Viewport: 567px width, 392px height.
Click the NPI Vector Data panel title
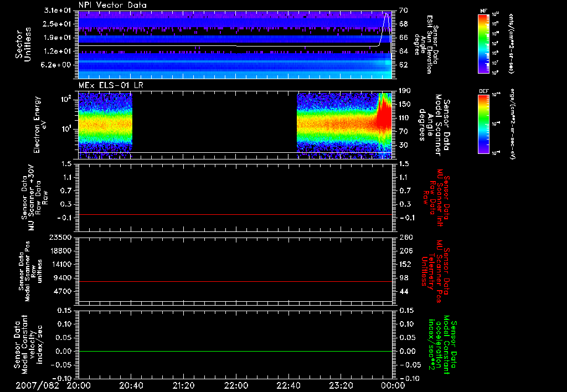[x=112, y=5]
